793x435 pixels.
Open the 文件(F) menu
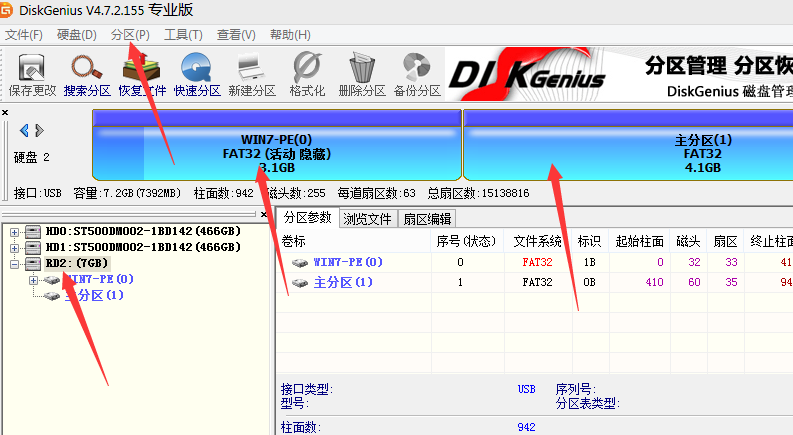[24, 35]
